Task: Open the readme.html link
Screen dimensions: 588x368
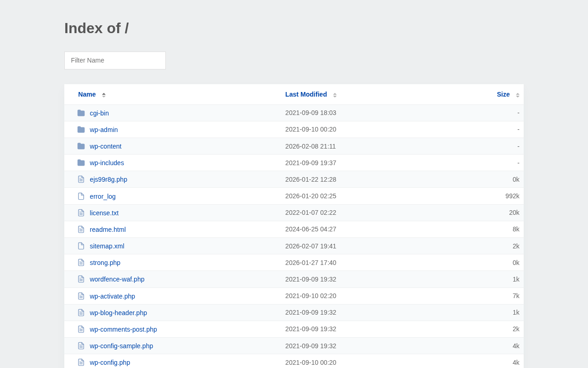Action: click(107, 230)
